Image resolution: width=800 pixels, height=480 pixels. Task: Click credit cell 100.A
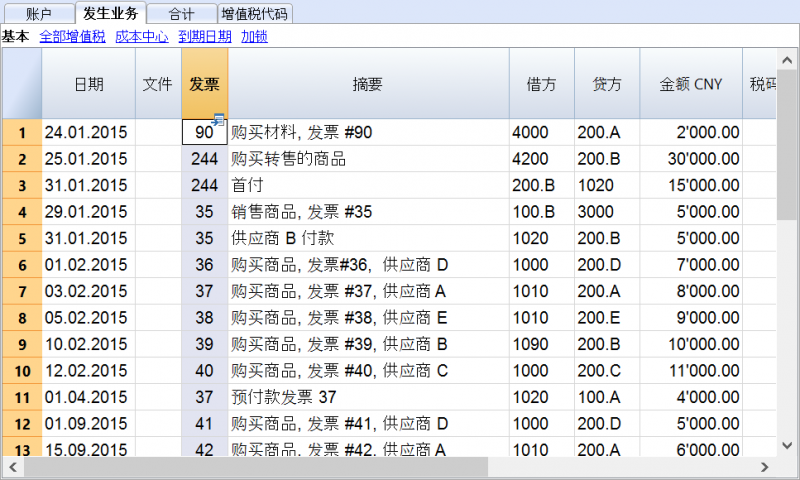607,397
